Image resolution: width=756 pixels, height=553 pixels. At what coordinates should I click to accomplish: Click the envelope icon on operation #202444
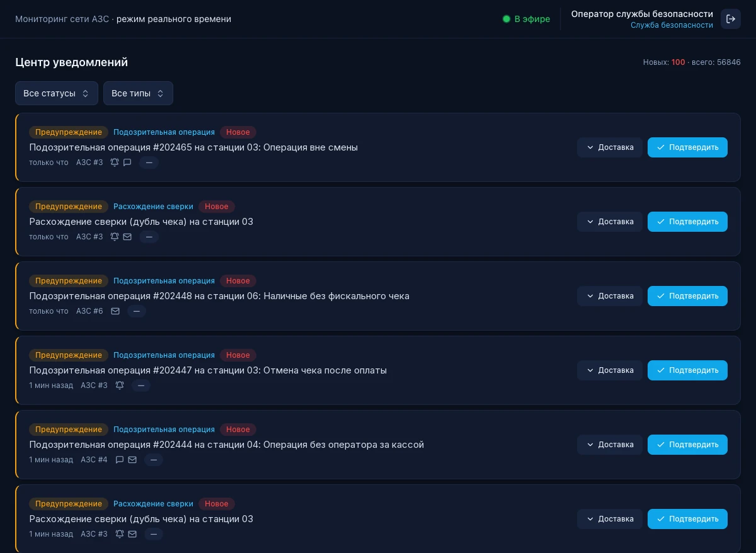point(132,460)
